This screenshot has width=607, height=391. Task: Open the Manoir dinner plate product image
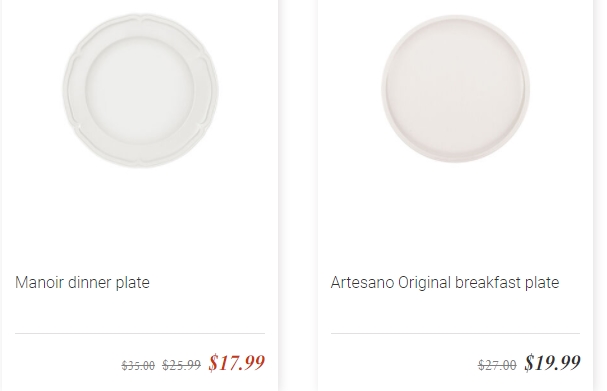(x=141, y=91)
